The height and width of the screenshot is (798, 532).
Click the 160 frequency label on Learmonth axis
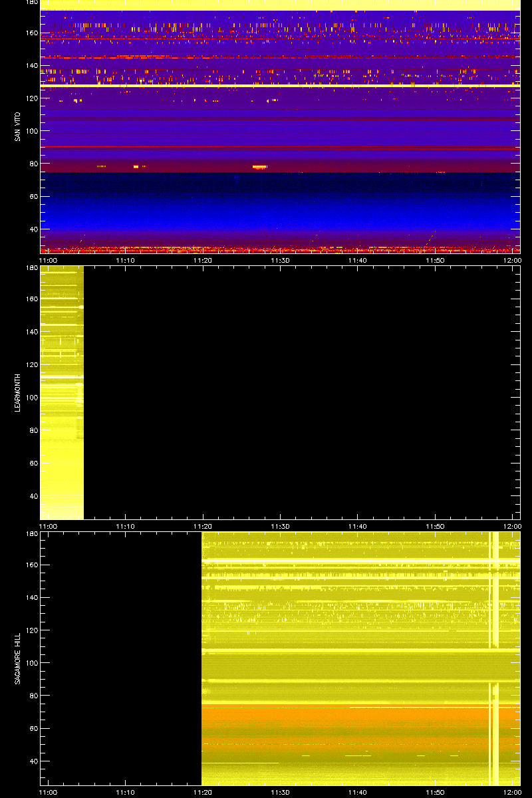[x=31, y=299]
